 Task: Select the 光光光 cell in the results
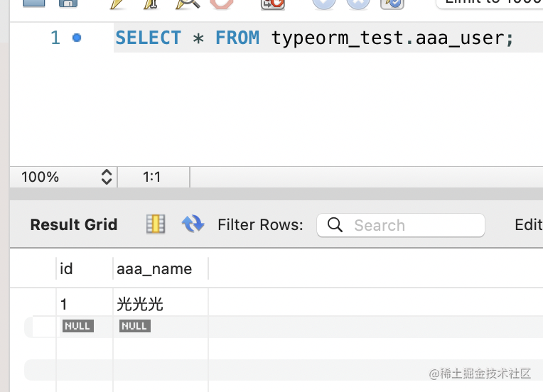(x=141, y=305)
